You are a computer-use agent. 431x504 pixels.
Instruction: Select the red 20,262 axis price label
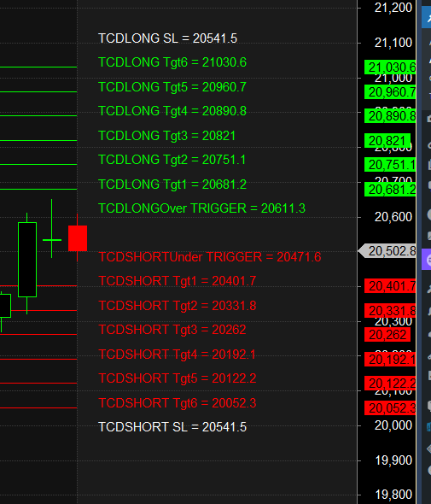tap(387, 335)
